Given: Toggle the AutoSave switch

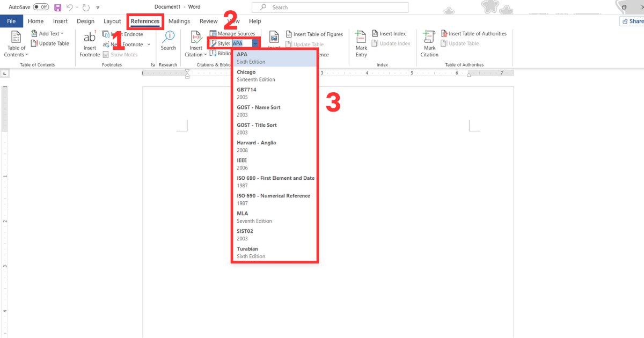Looking at the screenshot, I should [41, 8].
